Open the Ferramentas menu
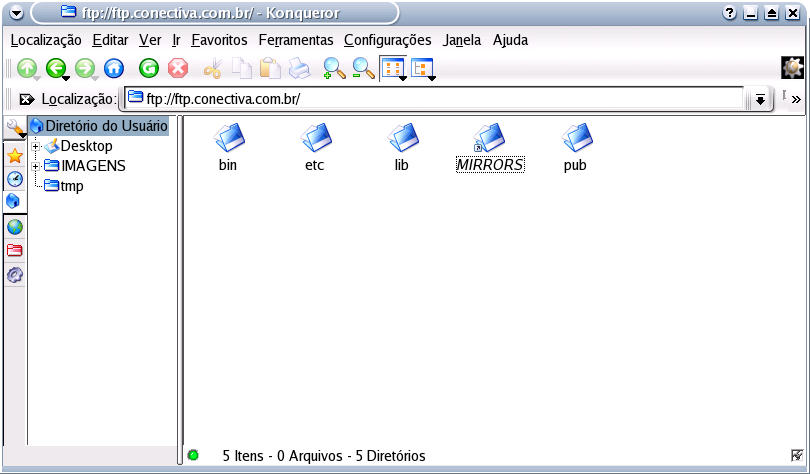 (x=296, y=40)
